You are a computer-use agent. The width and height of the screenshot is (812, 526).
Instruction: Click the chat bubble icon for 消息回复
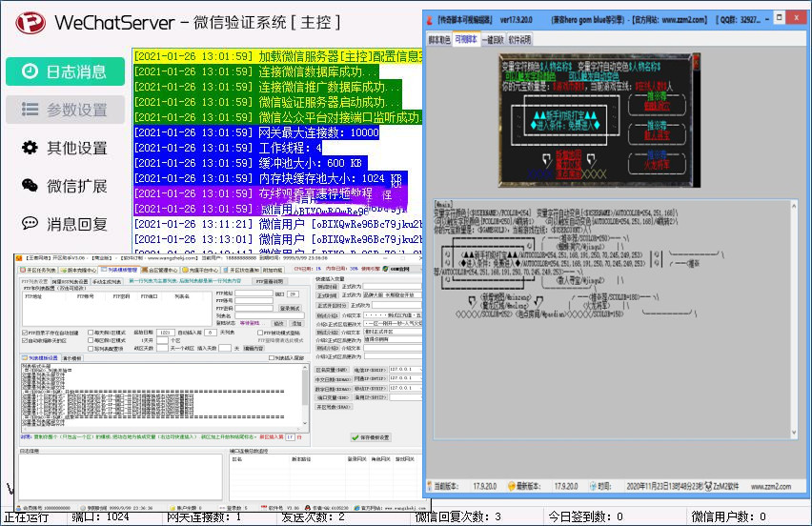pyautogui.click(x=30, y=224)
